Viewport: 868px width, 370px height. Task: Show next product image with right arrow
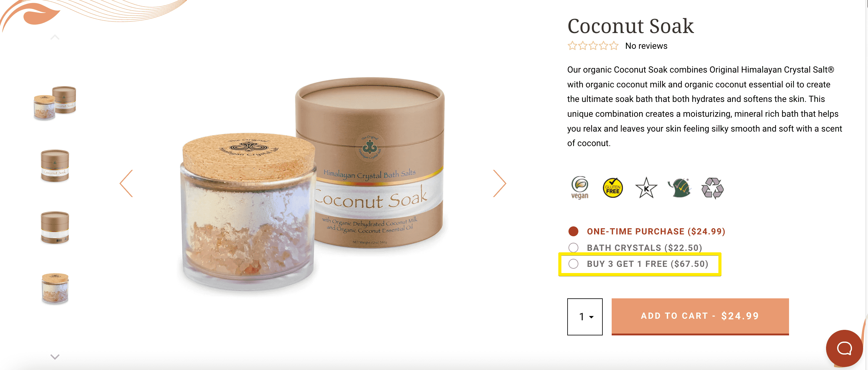pos(500,183)
